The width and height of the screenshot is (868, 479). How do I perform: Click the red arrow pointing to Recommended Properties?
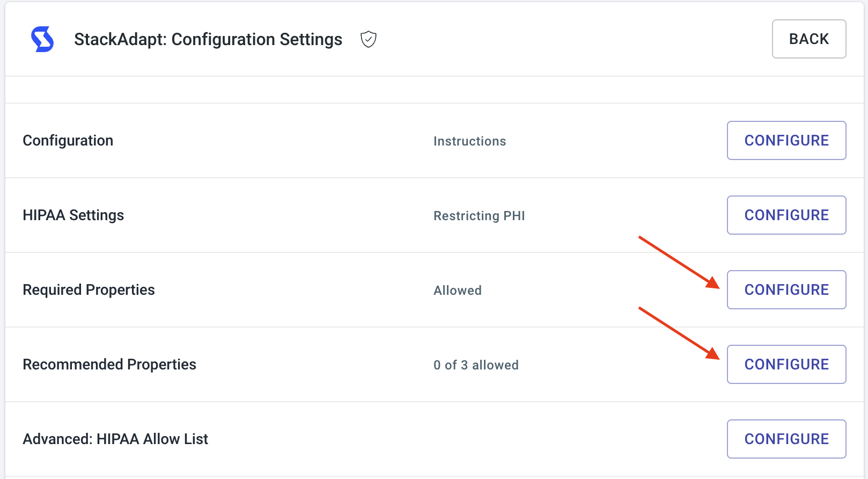679,333
